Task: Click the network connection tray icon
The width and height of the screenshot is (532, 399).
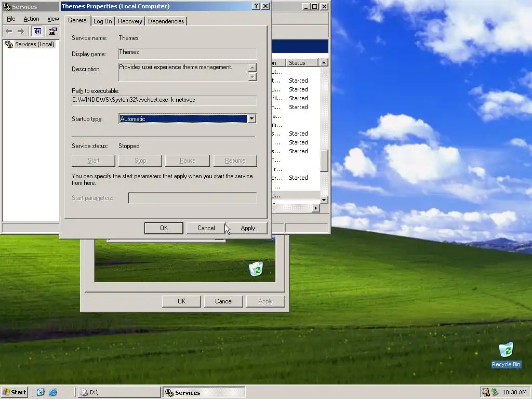Action: pos(495,392)
